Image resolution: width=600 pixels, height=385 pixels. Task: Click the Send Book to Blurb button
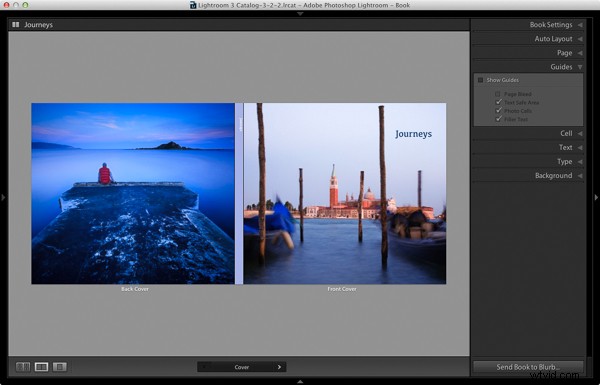[x=528, y=367]
